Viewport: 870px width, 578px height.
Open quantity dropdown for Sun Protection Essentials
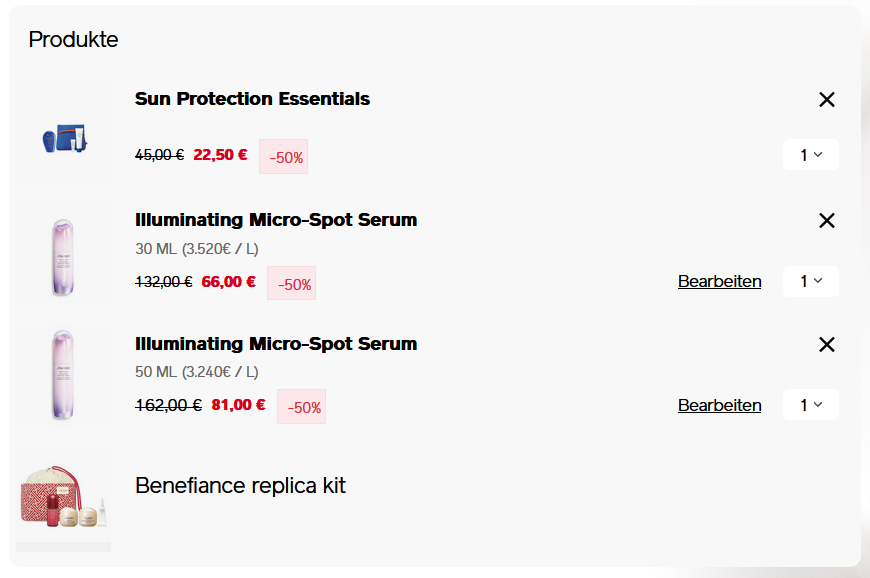tap(810, 155)
